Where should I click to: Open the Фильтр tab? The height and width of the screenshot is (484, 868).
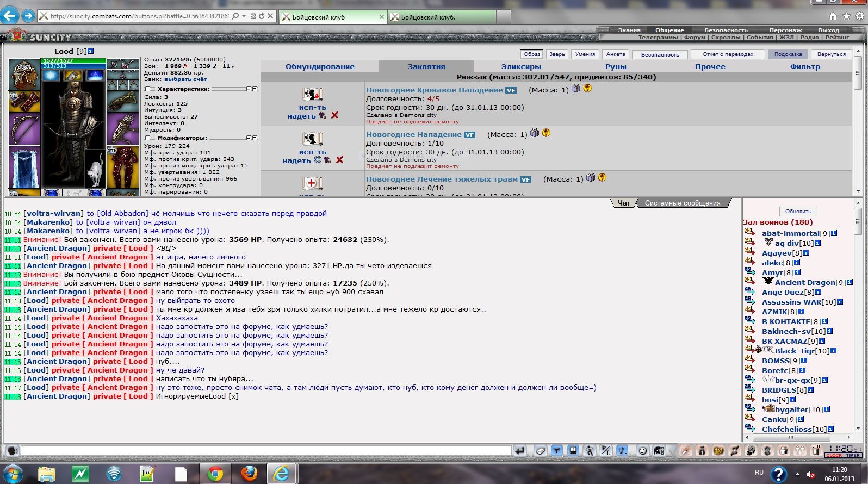(805, 67)
